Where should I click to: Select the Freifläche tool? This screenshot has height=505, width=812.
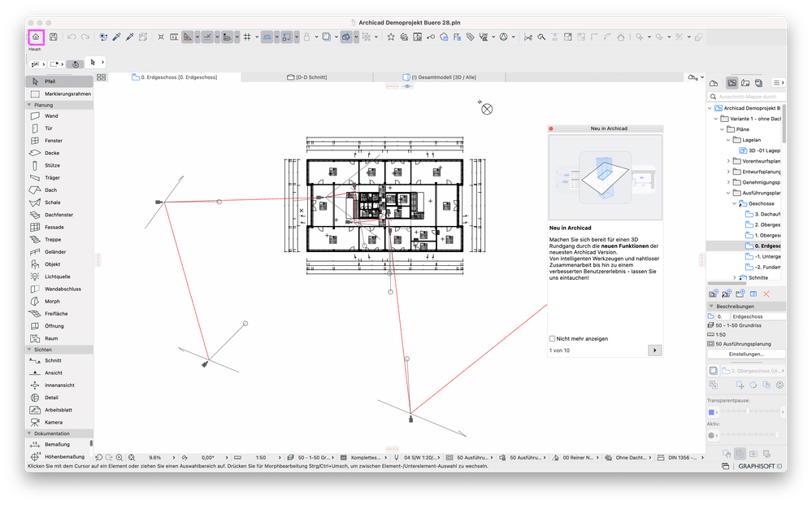click(59, 314)
